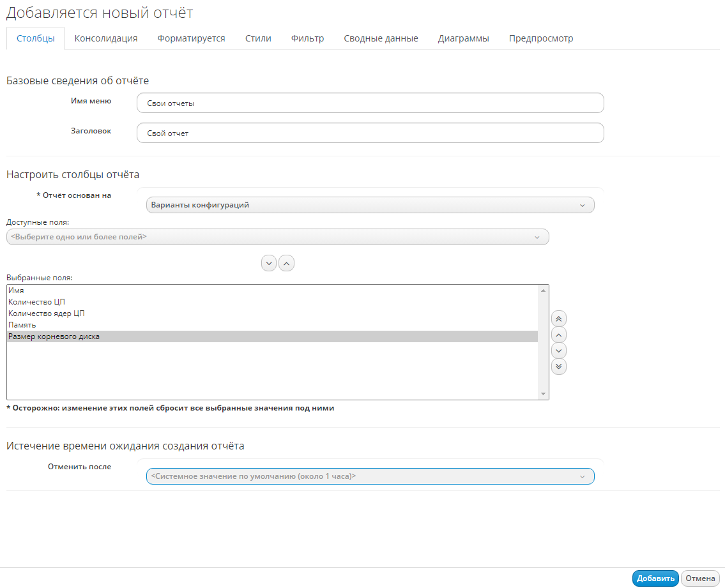
Task: Focus the Заголовок input field
Action: click(x=370, y=133)
